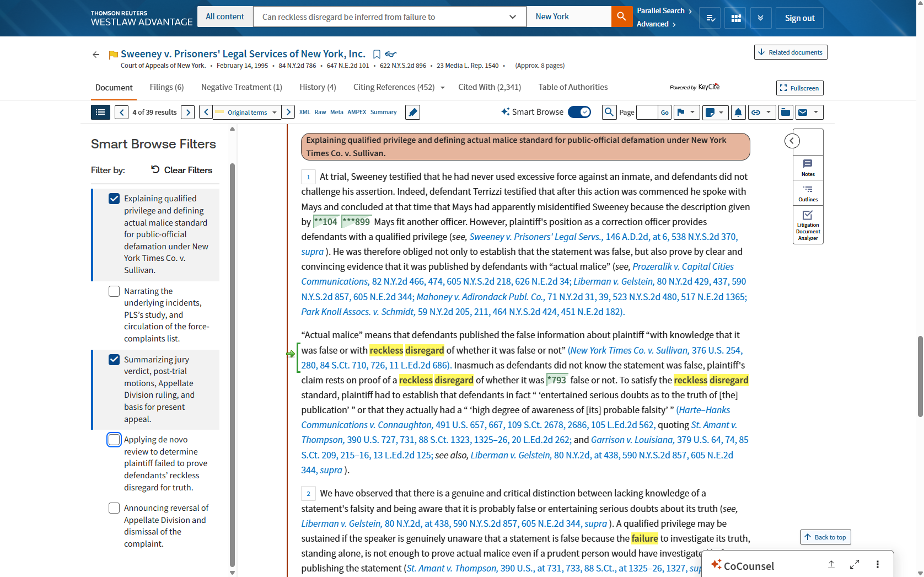The image size is (924, 577).
Task: Click the Clear Filters button
Action: point(181,170)
